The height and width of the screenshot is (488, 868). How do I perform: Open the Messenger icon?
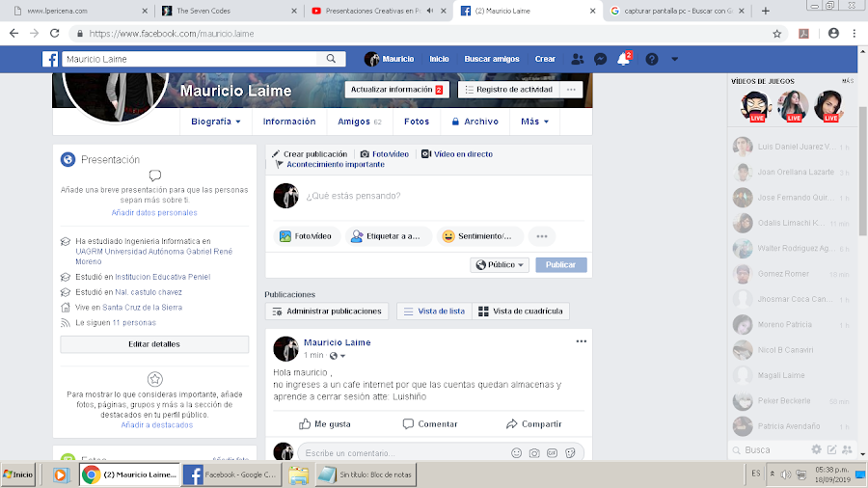click(600, 59)
